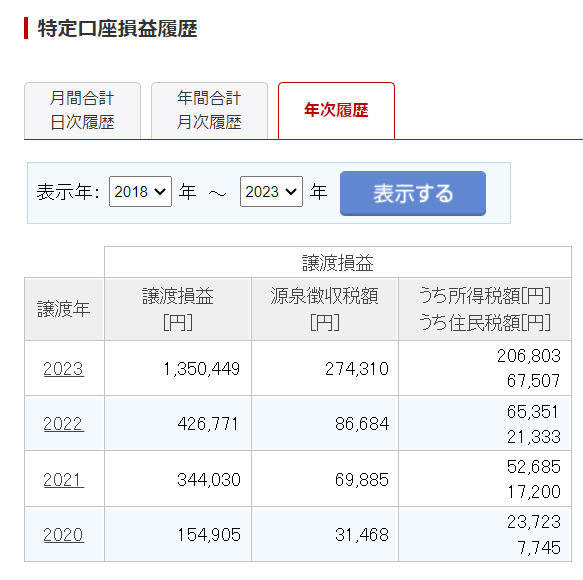Click the 154,905 profit value
This screenshot has height=580, width=583.
pyautogui.click(x=209, y=535)
